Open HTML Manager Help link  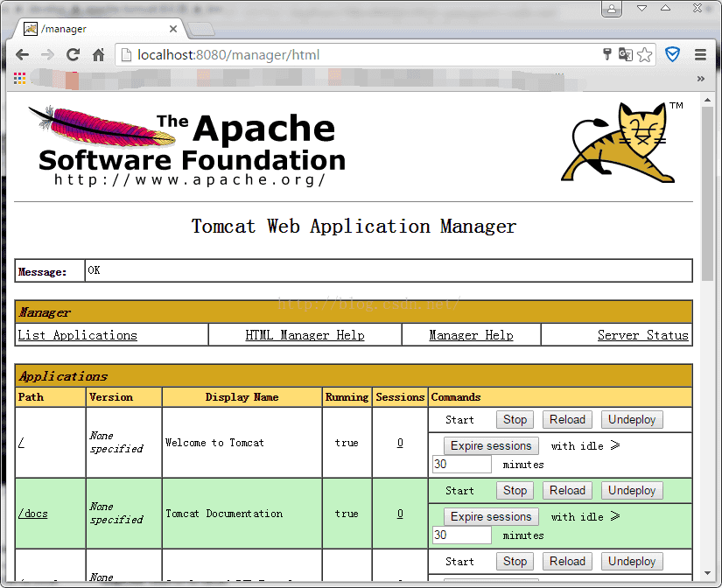(x=305, y=335)
